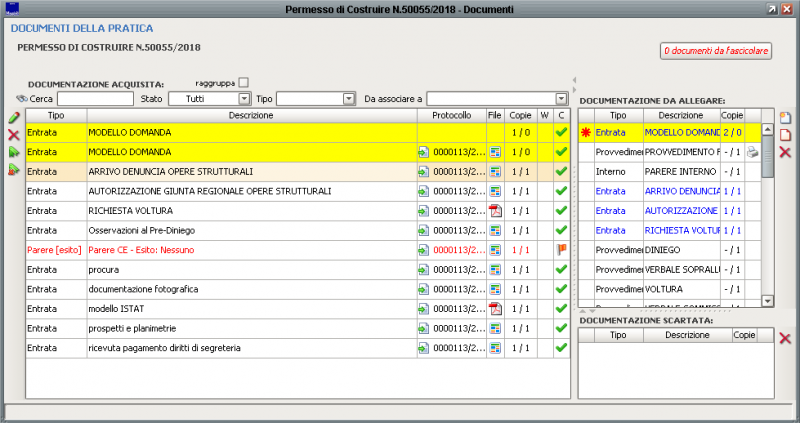The width and height of the screenshot is (800, 423).
Task: Click new document icon with blue corner
Action: [785, 118]
